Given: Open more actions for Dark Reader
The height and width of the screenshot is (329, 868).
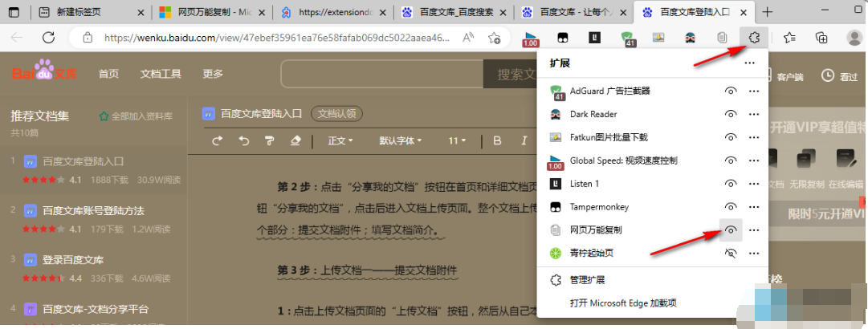Looking at the screenshot, I should [x=753, y=114].
